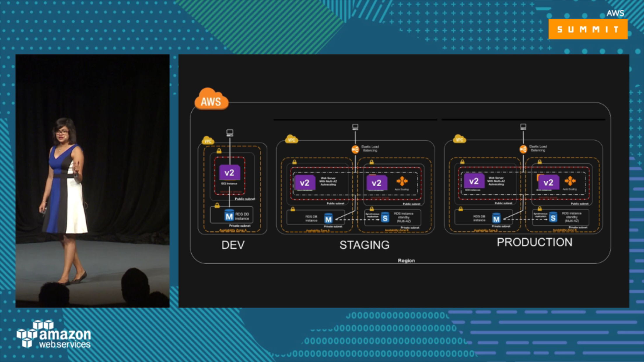Click the amazon web services logo
The width and height of the screenshot is (644, 362).
tap(54, 334)
